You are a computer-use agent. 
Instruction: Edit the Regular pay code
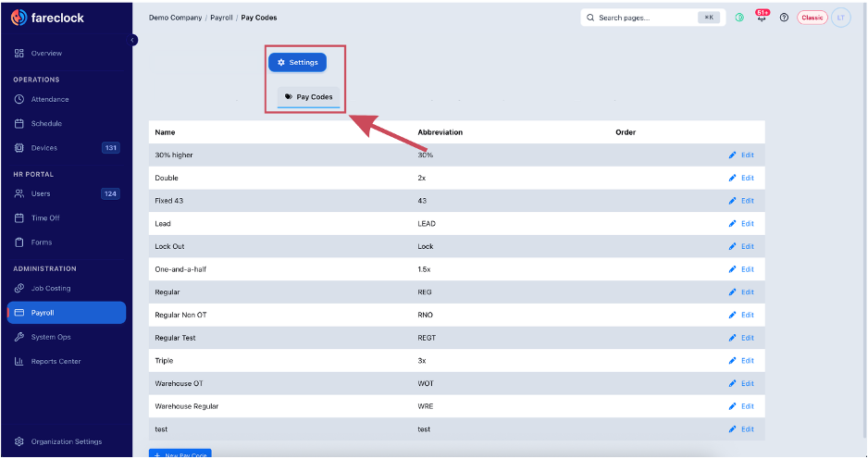tap(741, 292)
